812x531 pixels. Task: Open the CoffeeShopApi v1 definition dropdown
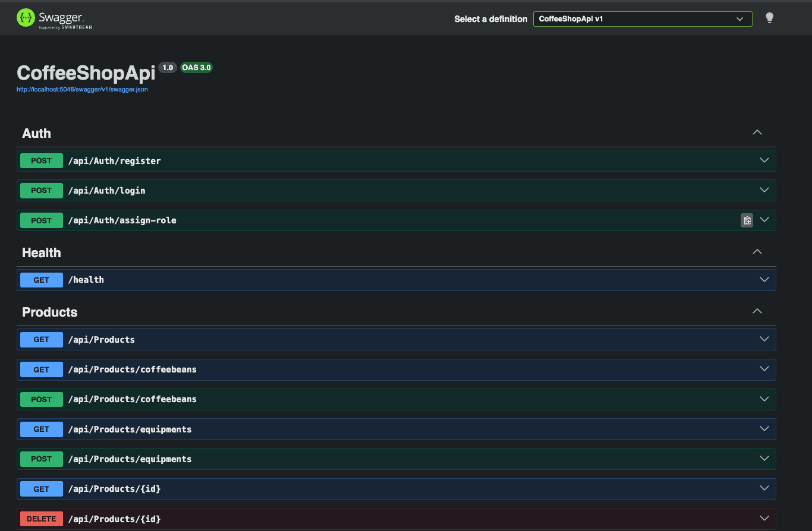point(643,19)
